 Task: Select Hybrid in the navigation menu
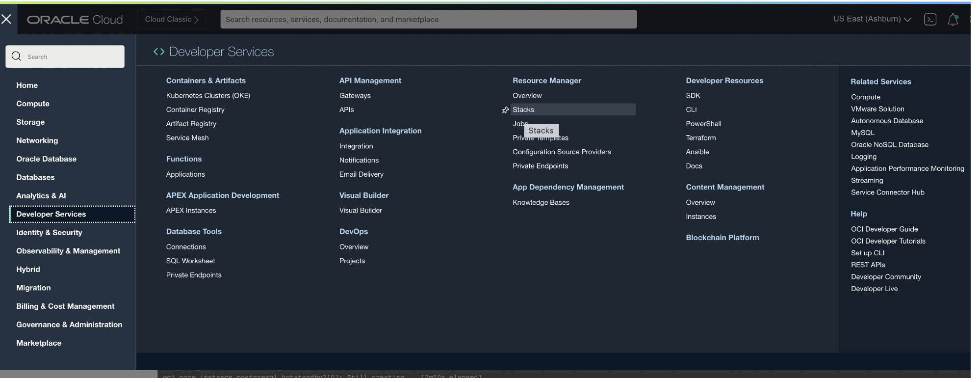coord(28,270)
